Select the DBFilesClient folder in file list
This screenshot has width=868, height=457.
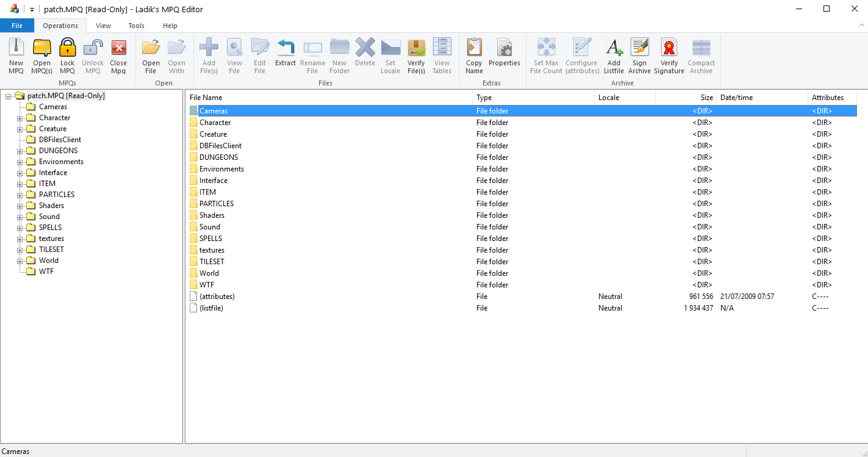point(523,146)
